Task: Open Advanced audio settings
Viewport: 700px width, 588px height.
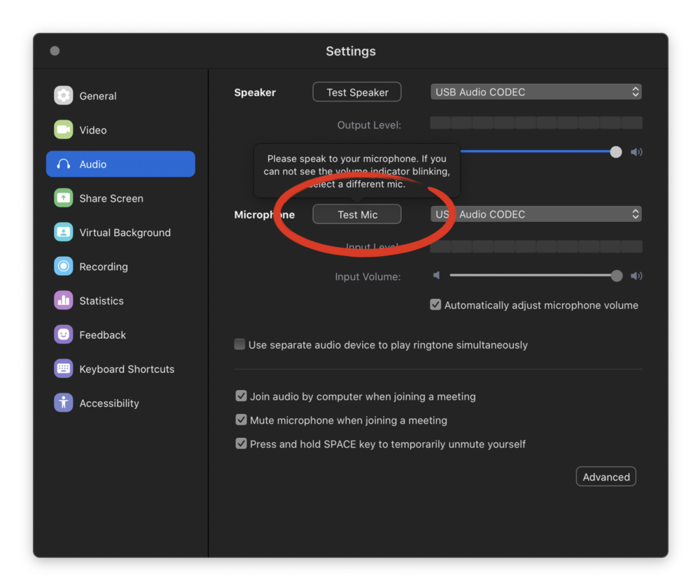Action: 605,477
